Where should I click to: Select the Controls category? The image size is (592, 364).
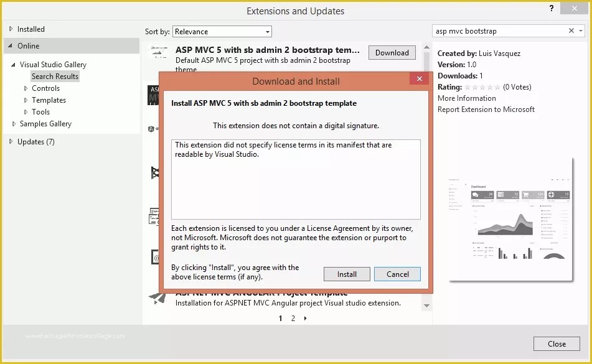tap(45, 88)
